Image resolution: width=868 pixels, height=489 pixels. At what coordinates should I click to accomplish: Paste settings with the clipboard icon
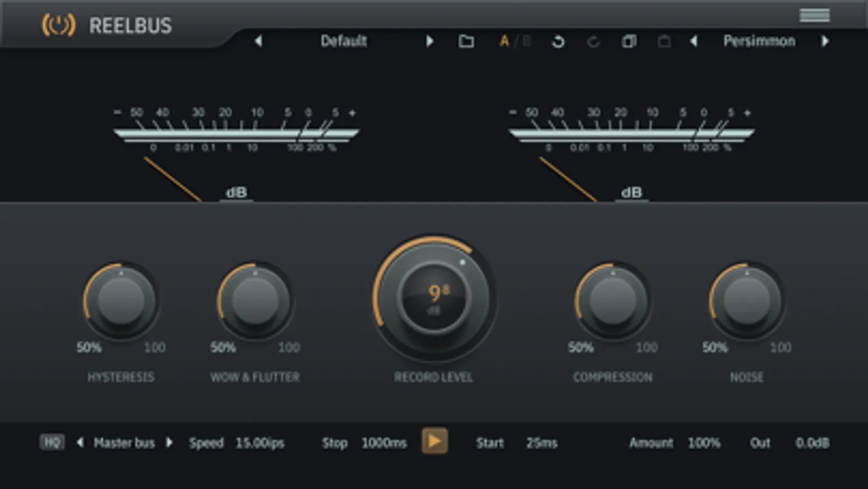(x=664, y=41)
